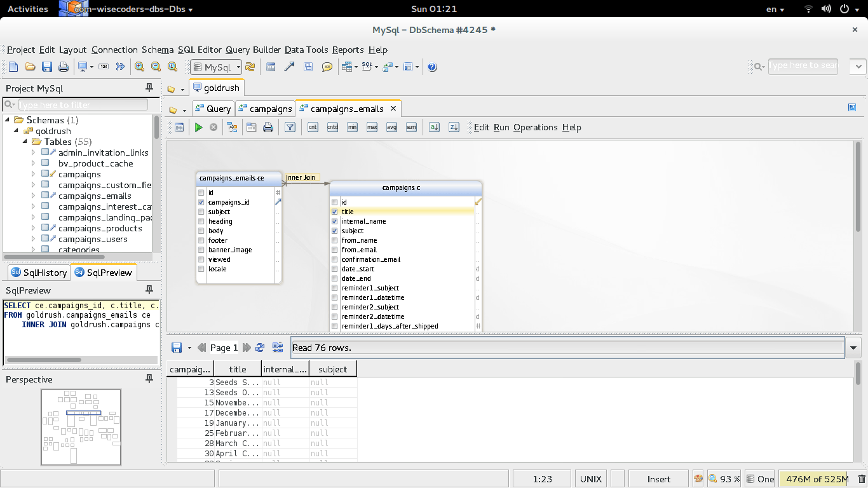Viewport: 868px width, 488px height.
Task: Open Activities overview
Action: point(28,9)
